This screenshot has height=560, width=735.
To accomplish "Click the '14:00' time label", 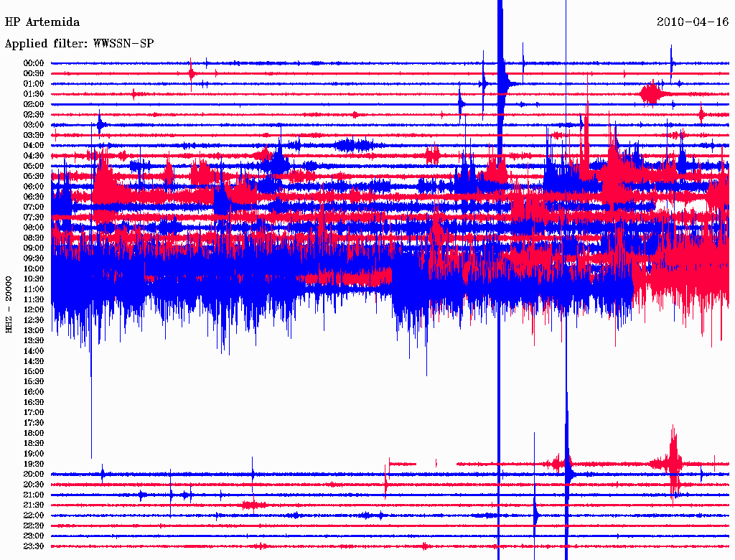I will click(34, 351).
